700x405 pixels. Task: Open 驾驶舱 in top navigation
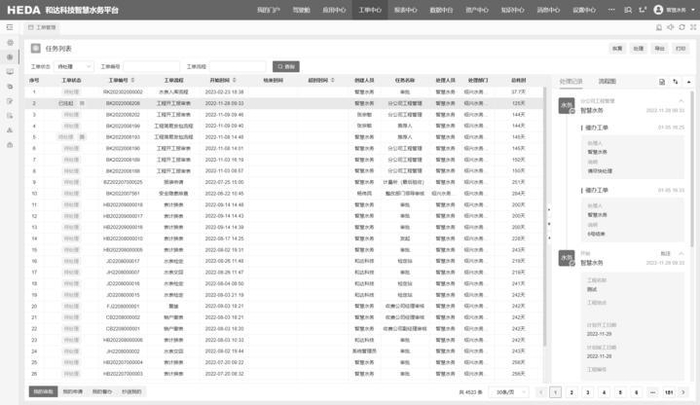click(301, 10)
